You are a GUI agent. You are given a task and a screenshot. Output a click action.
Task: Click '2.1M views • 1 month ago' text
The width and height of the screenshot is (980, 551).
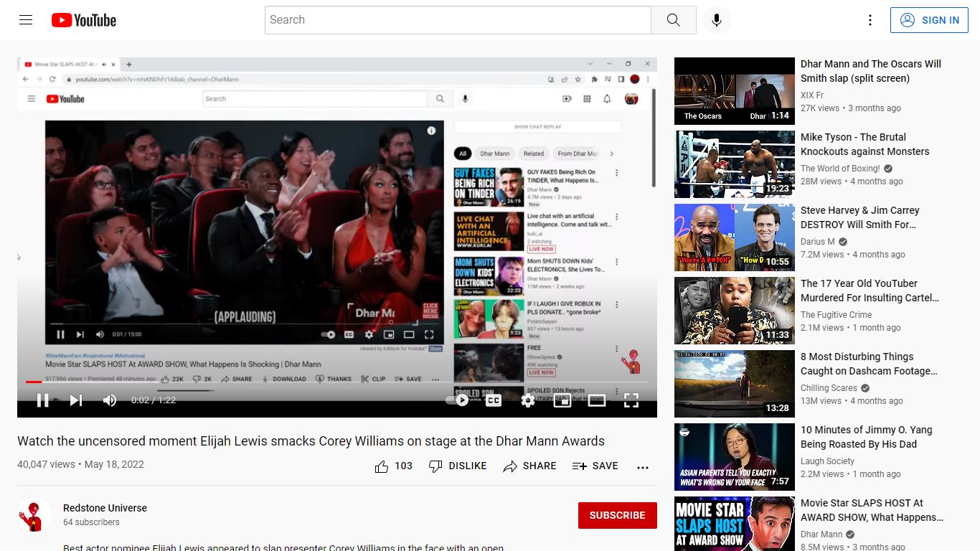(851, 328)
